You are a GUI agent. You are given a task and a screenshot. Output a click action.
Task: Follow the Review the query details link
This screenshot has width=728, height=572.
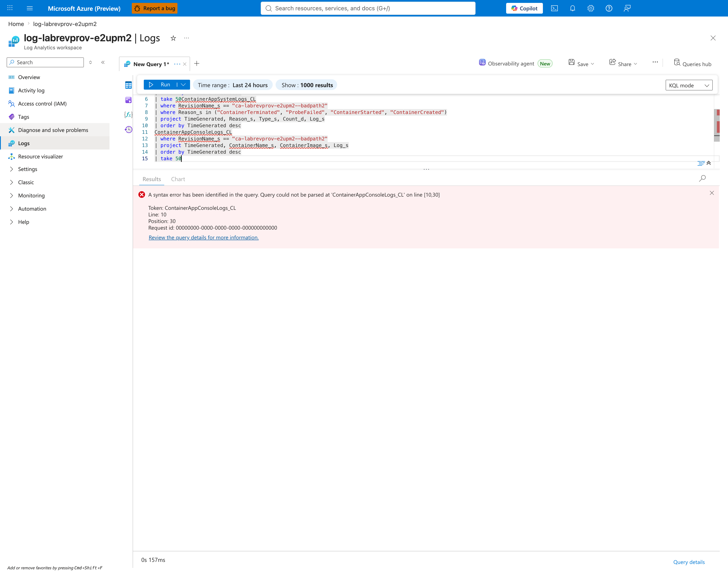coord(204,237)
